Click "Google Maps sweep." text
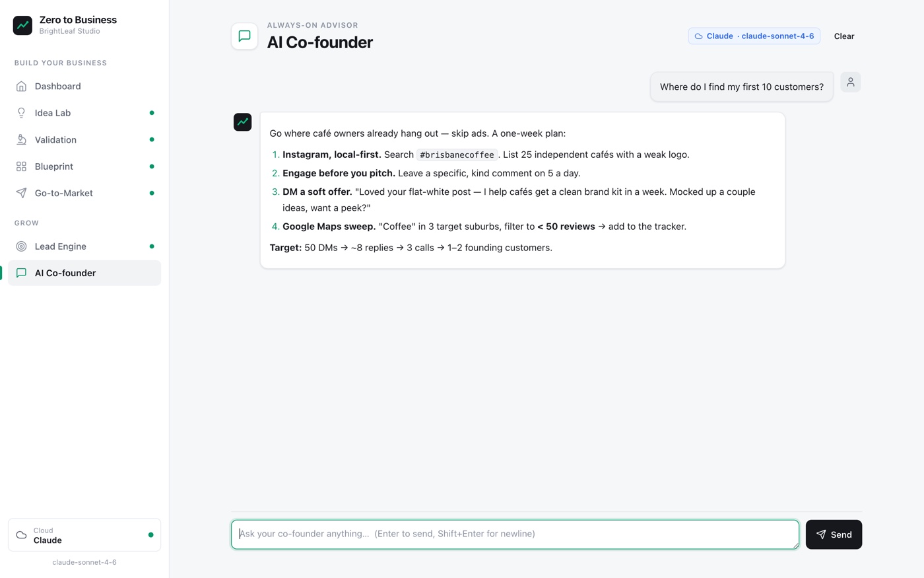The height and width of the screenshot is (578, 924). pyautogui.click(x=329, y=226)
